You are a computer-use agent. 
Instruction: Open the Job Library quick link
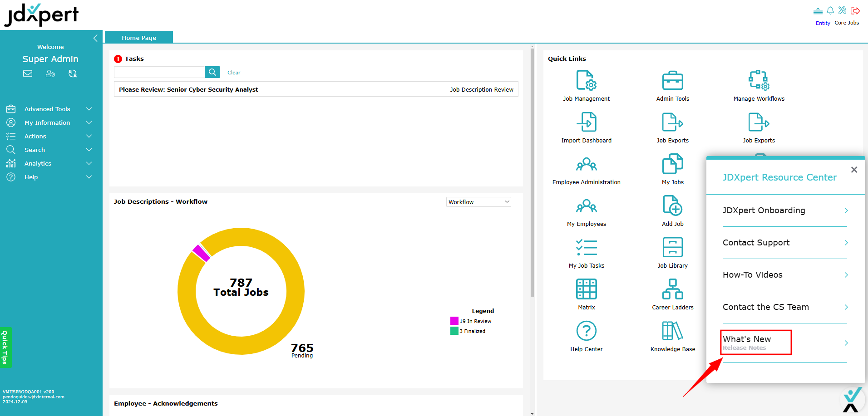(673, 253)
